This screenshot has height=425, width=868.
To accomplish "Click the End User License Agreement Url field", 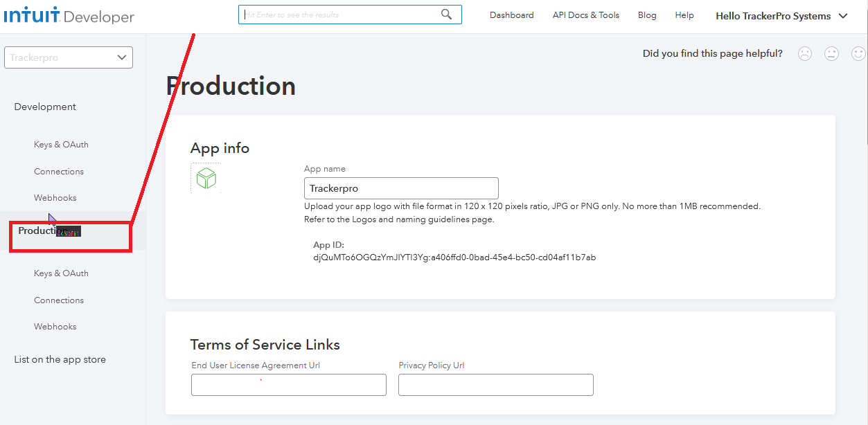I will pos(288,385).
